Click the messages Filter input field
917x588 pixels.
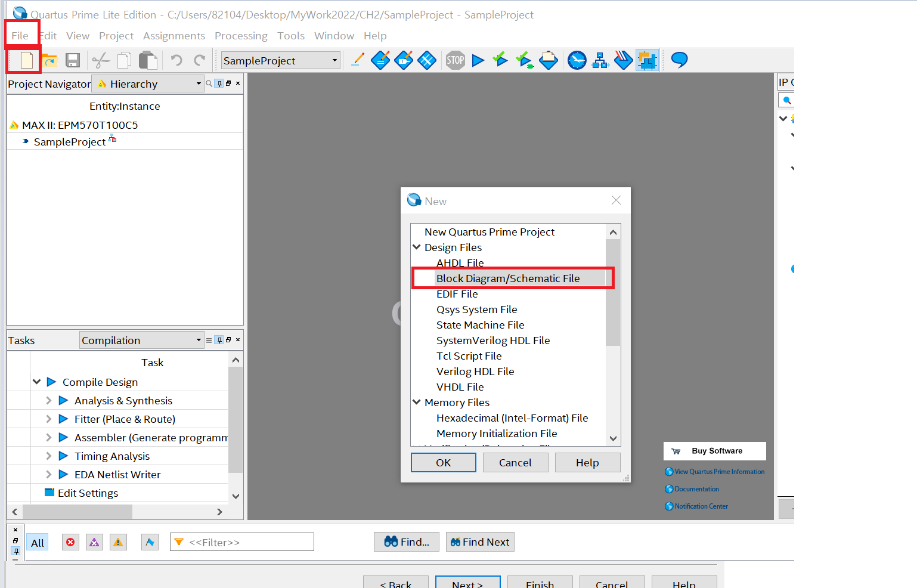tap(242, 542)
